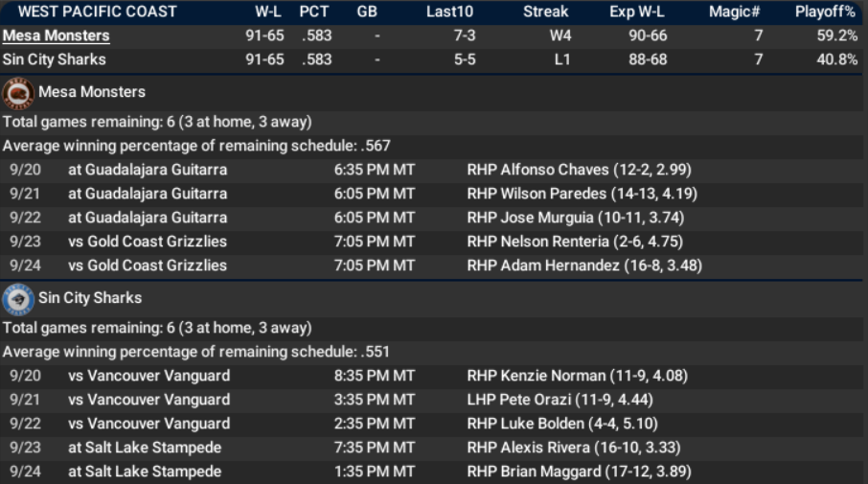The image size is (868, 484).
Task: Open Sin City Sharks in the standings
Action: pyautogui.click(x=54, y=59)
